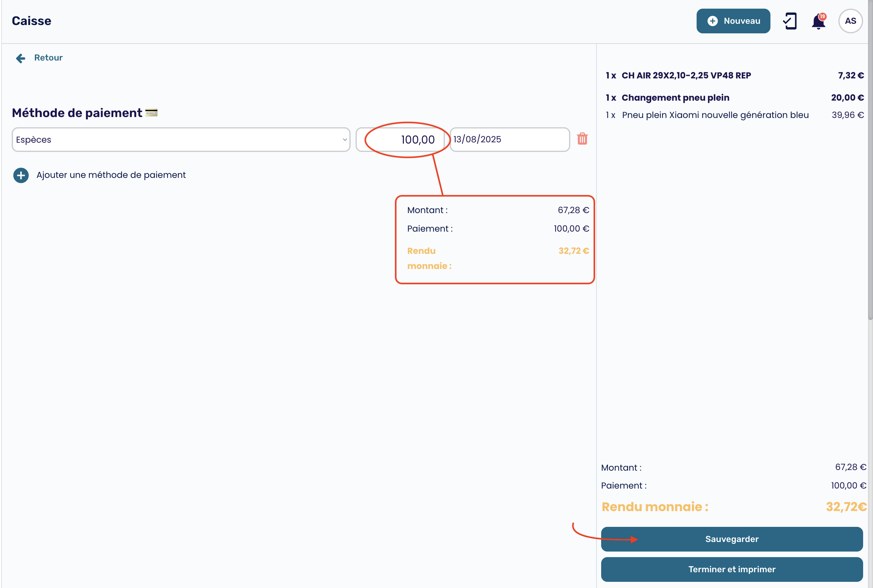Click the dropdown chevron of Espèces
The height and width of the screenshot is (588, 873).
pos(345,140)
